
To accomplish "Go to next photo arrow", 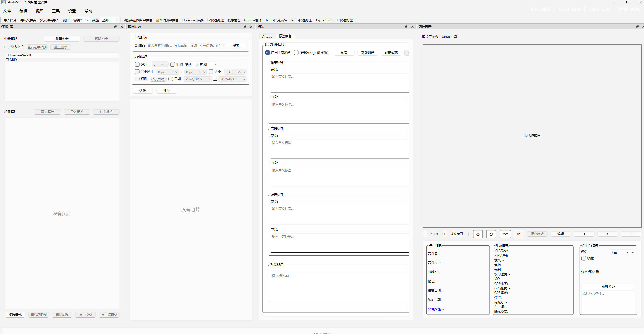I will 607,234.
